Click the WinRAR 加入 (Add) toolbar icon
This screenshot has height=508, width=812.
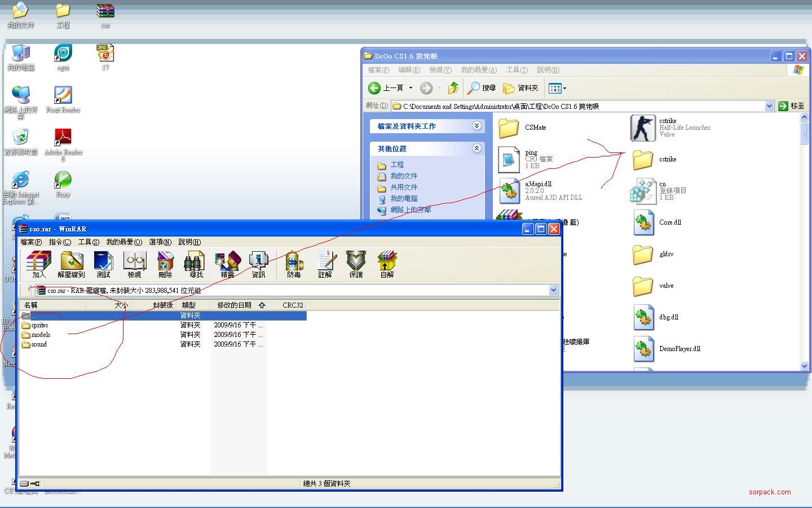pyautogui.click(x=38, y=263)
